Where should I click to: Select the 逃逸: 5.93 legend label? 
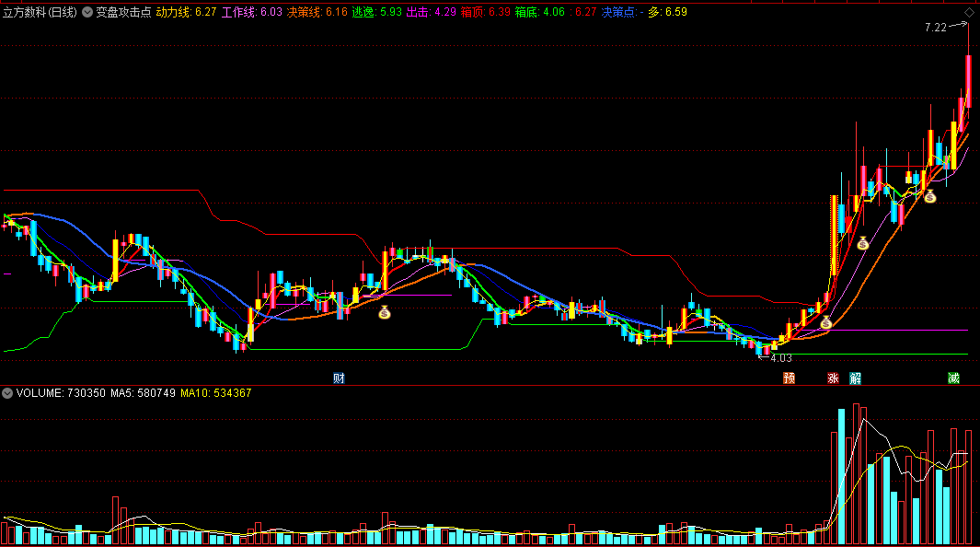tap(377, 12)
